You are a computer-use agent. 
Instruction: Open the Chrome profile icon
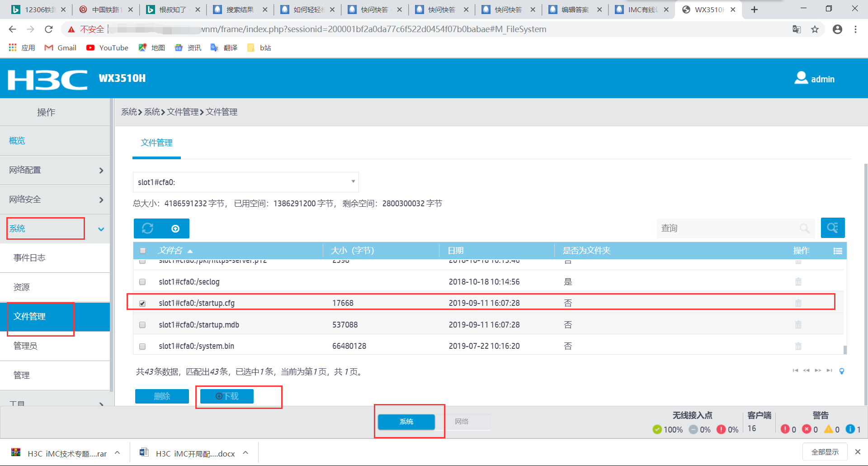(x=837, y=29)
